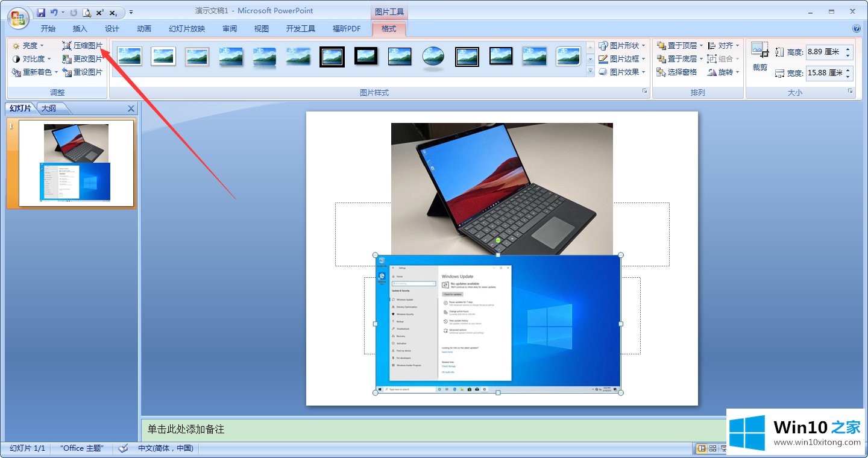Image resolution: width=868 pixels, height=458 pixels.
Task: Select slide 1 thumbnail in the panel
Action: [x=76, y=163]
